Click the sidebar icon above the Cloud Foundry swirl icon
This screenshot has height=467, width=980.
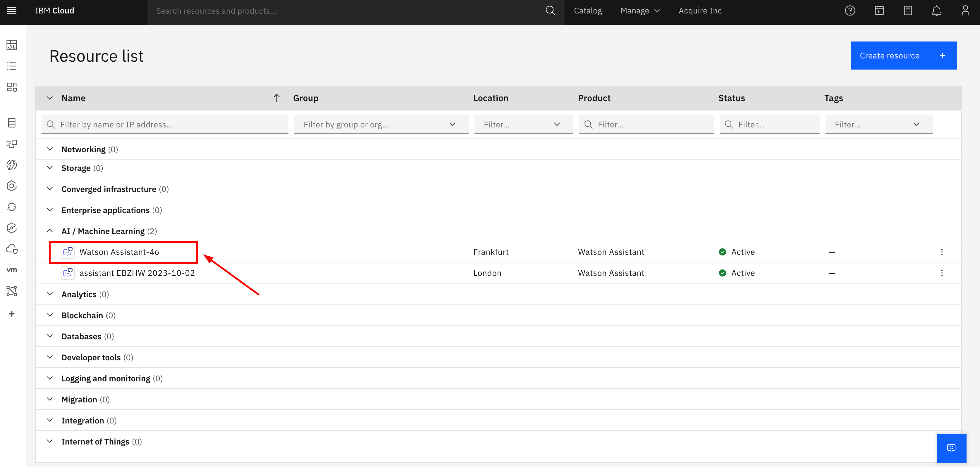tap(12, 143)
